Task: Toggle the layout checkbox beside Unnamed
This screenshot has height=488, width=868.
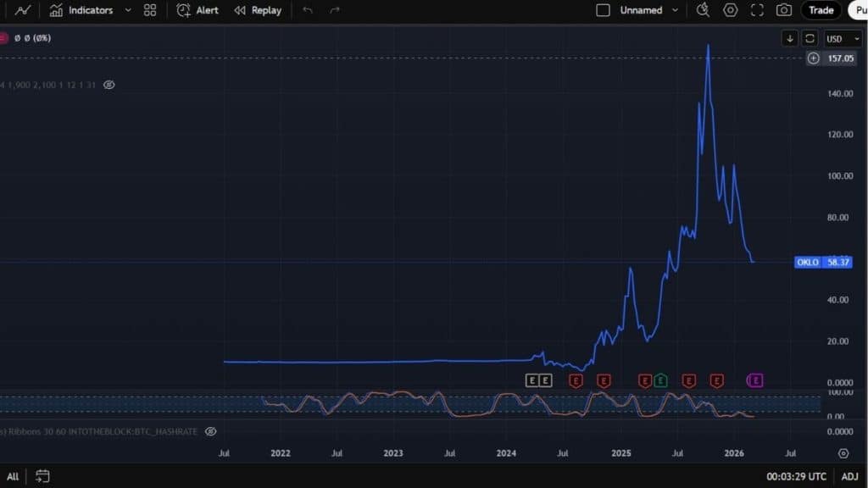Action: pyautogui.click(x=604, y=10)
